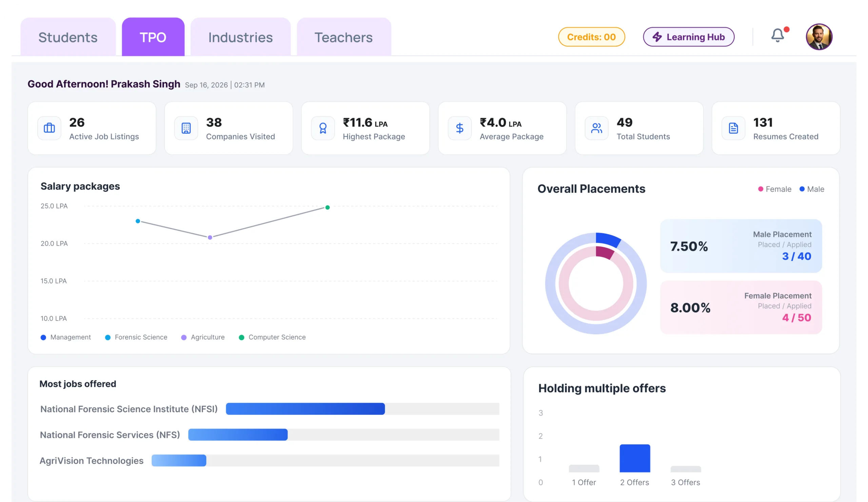Select the AgriVision Technologies label
Image resolution: width=868 pixels, height=502 pixels.
91,461
